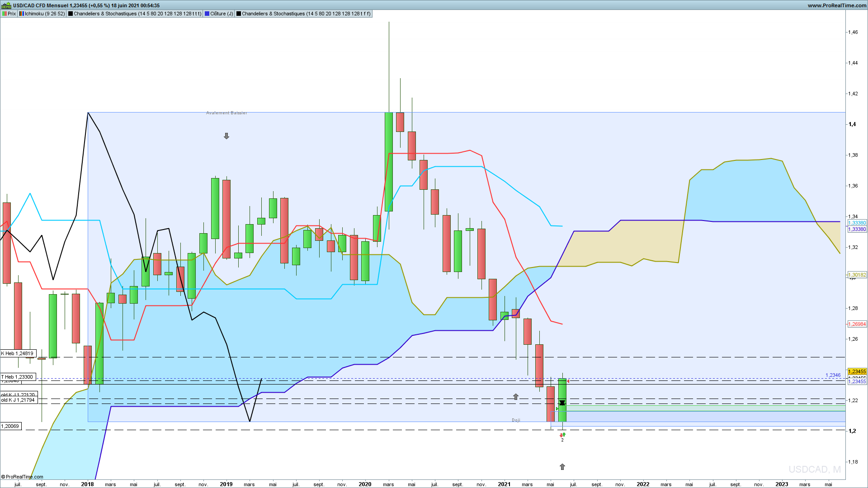This screenshot has width=868, height=488.
Task: Click the yellow current price tag 1,23455
Action: pos(857,371)
